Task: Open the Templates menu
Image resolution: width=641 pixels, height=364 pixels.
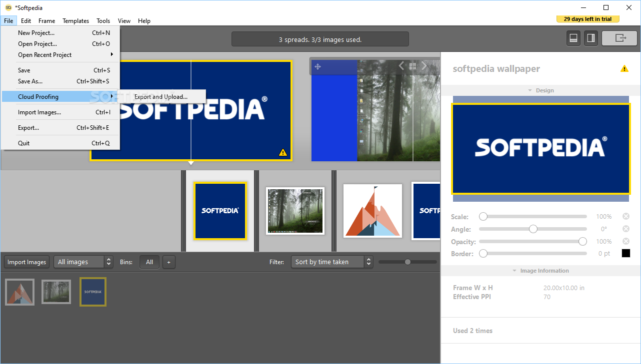Action: click(76, 21)
